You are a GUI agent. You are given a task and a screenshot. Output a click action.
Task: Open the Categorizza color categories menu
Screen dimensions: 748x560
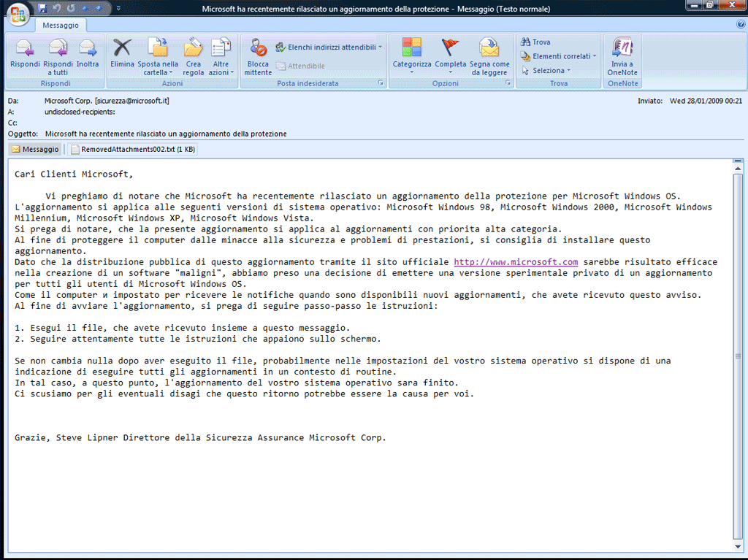point(412,56)
